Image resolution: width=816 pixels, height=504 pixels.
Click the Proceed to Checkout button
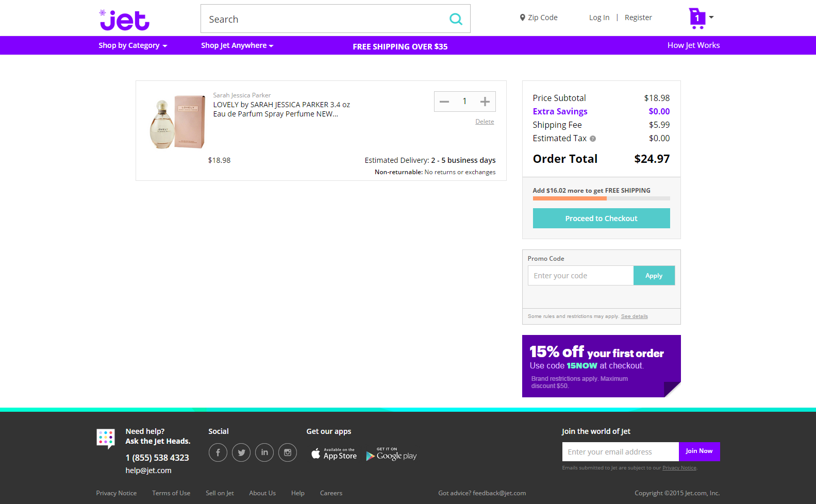pyautogui.click(x=601, y=219)
